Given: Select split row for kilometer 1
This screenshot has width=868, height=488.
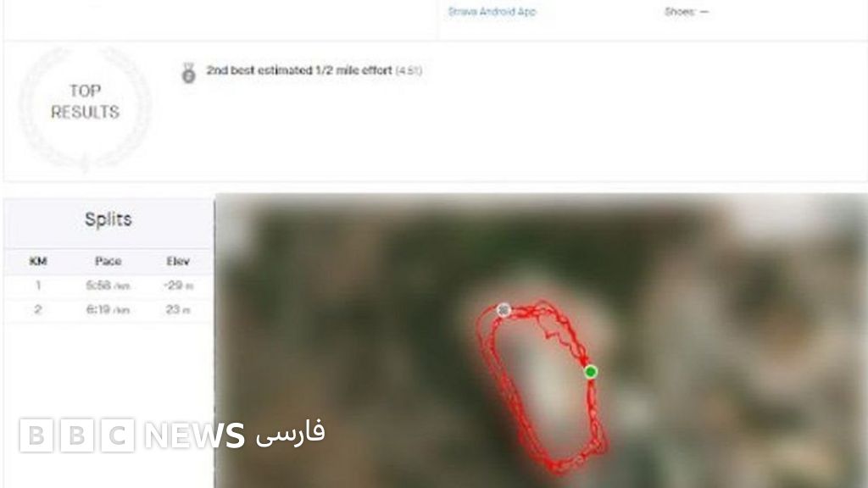Looking at the screenshot, I should [108, 286].
